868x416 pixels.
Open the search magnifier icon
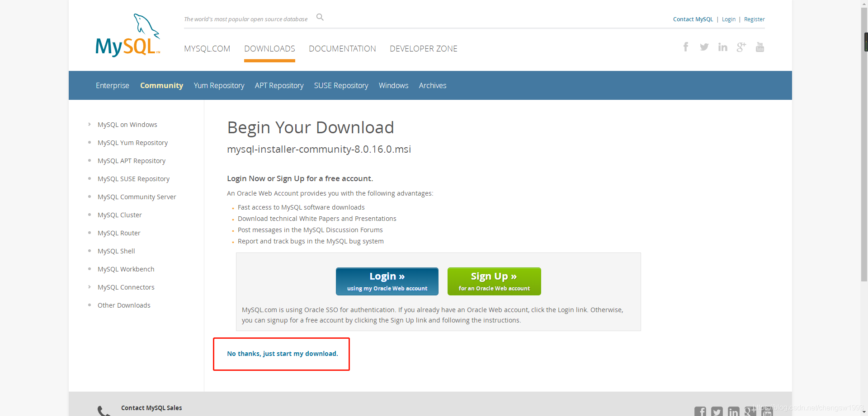[x=320, y=17]
